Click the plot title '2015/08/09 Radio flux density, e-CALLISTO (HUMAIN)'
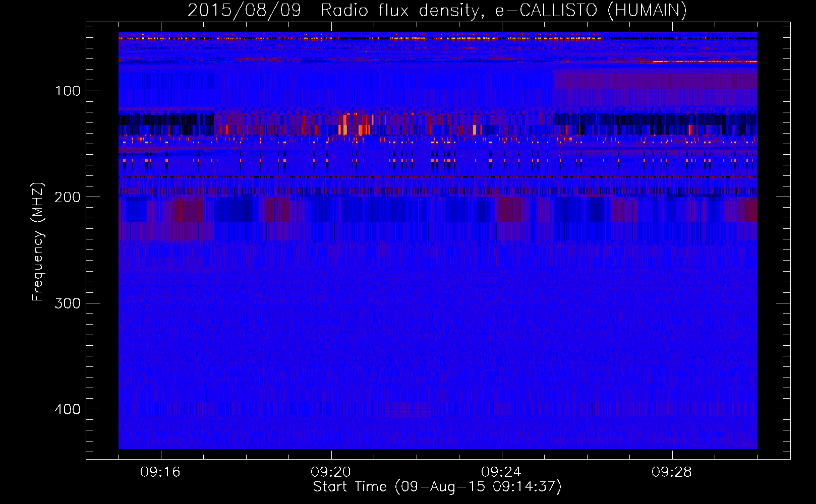Image resolution: width=816 pixels, height=504 pixels. [x=437, y=10]
